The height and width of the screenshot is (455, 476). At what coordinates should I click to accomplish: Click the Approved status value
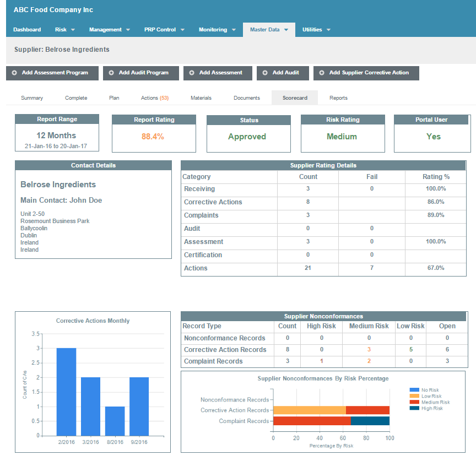247,137
